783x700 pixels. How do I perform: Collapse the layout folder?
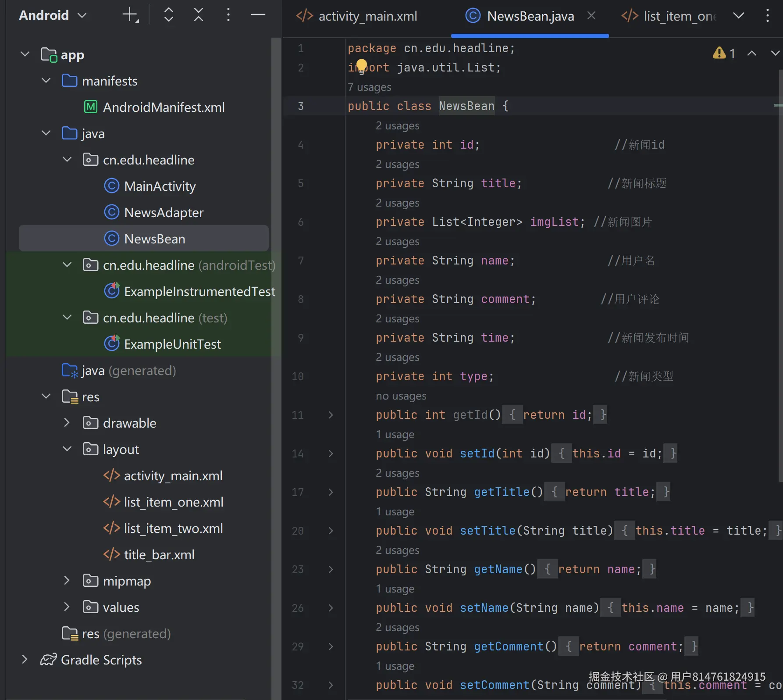pyautogui.click(x=67, y=449)
